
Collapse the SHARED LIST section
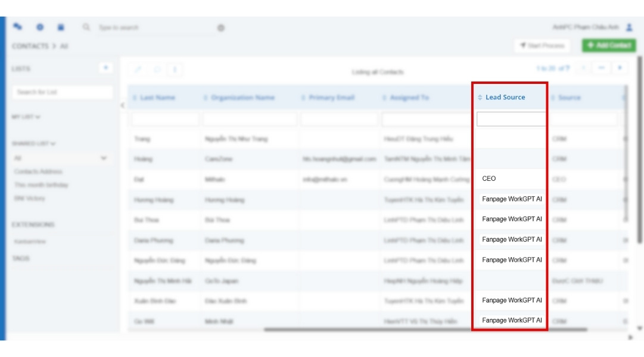(33, 143)
